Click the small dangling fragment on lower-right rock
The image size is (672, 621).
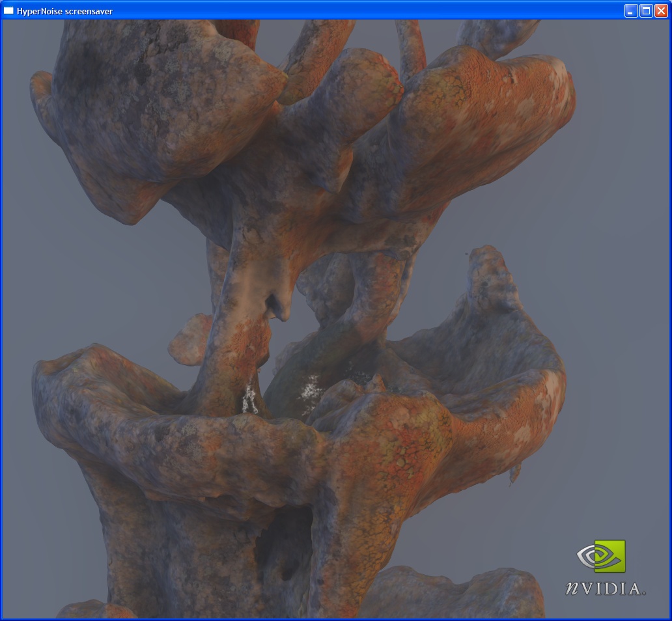[x=514, y=474]
